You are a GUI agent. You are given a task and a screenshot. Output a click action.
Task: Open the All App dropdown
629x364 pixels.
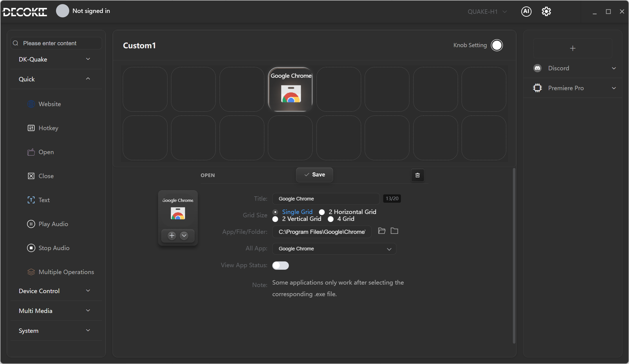pyautogui.click(x=334, y=249)
